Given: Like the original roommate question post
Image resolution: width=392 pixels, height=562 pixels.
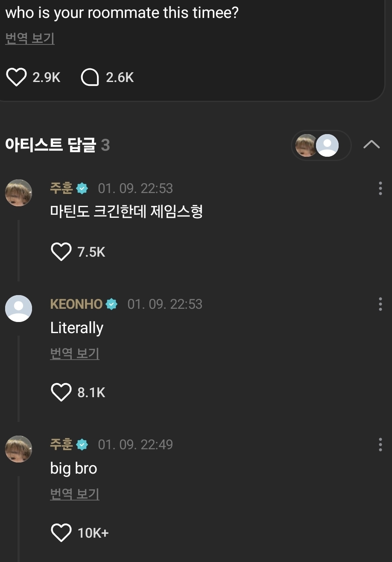Looking at the screenshot, I should click(x=16, y=77).
